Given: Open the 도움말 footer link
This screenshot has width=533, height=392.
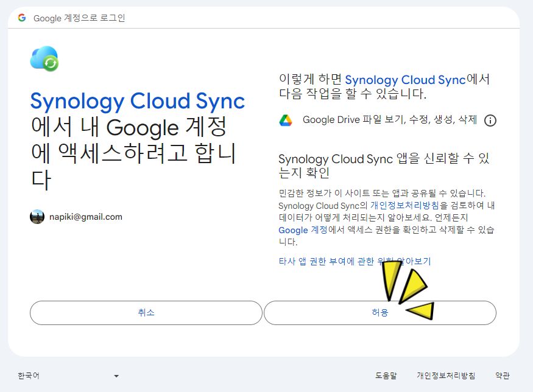Looking at the screenshot, I should [386, 376].
